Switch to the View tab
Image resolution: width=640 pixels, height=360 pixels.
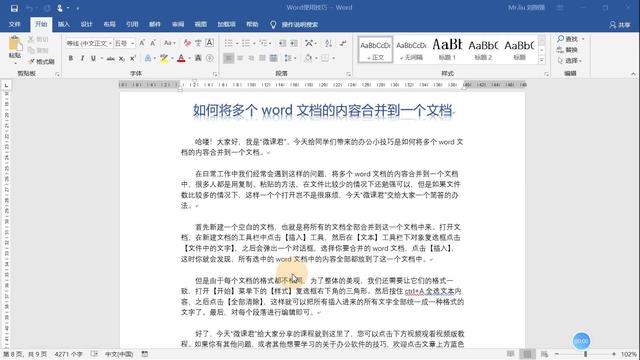(200, 24)
